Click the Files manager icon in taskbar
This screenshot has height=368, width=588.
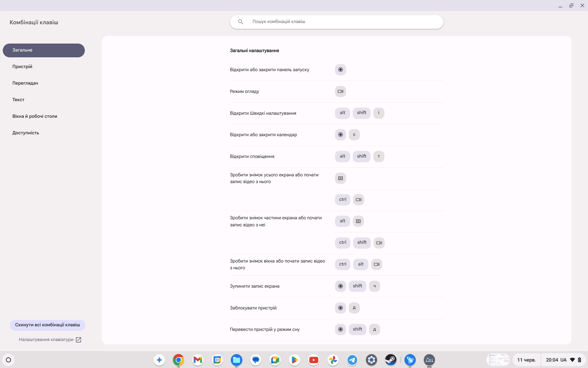pos(237,359)
